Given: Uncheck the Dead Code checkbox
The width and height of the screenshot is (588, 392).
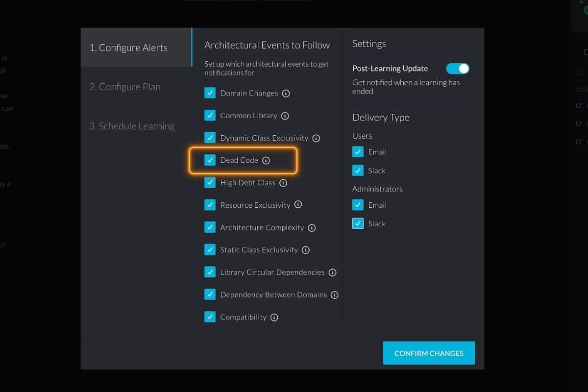Looking at the screenshot, I should click(x=210, y=160).
